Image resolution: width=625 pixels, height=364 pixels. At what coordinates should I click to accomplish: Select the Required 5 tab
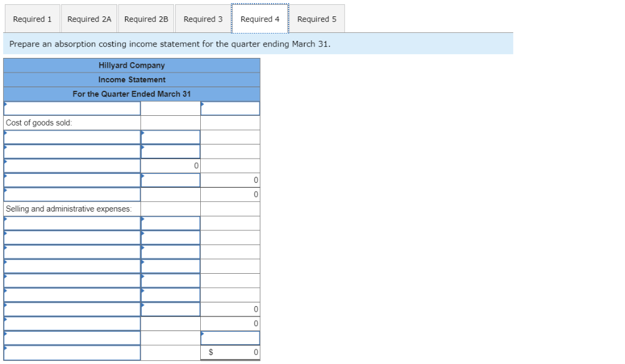point(317,19)
